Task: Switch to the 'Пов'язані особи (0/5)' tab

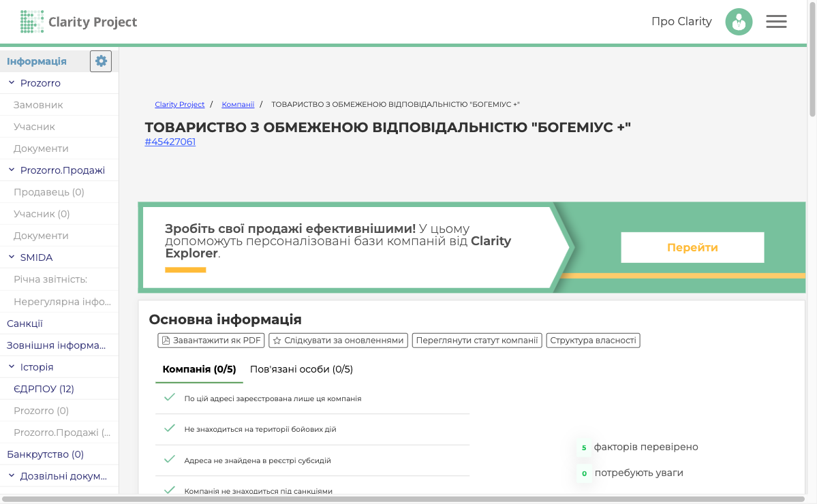Action: [303, 368]
